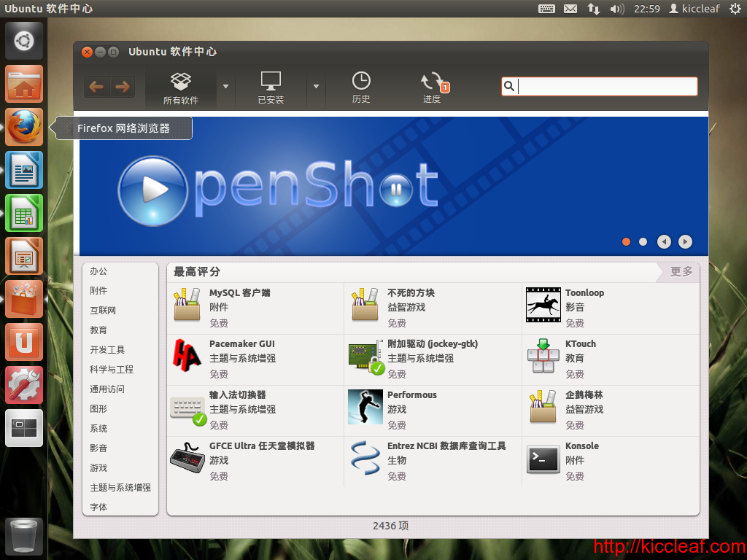The height and width of the screenshot is (560, 747).
Task: Open LibreOffice Calc from the launcher
Action: [24, 213]
